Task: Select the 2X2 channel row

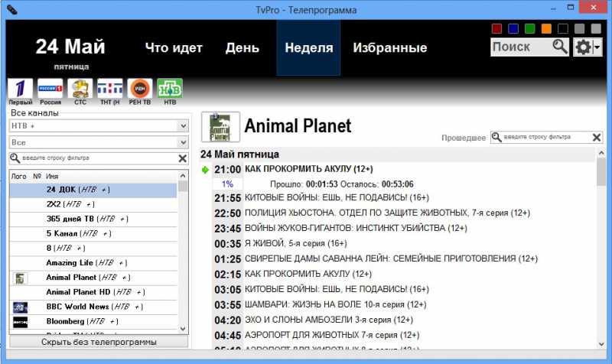Action: (93, 204)
